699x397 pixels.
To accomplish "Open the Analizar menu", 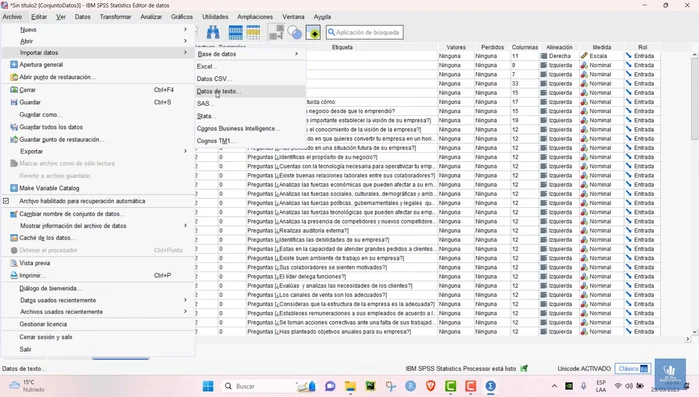I will 151,16.
